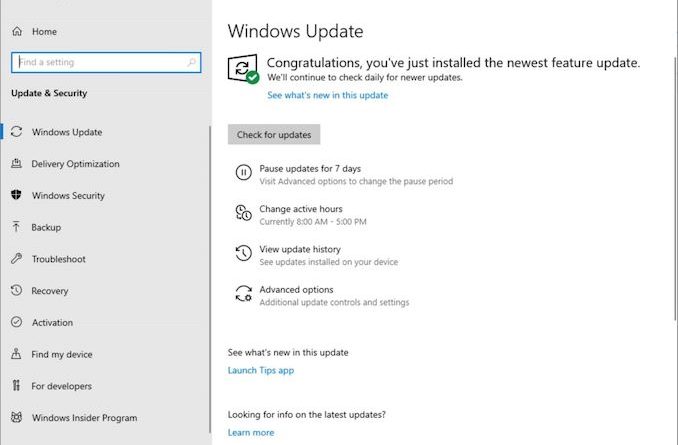Click the Advanced options gear icon

pyautogui.click(x=243, y=294)
